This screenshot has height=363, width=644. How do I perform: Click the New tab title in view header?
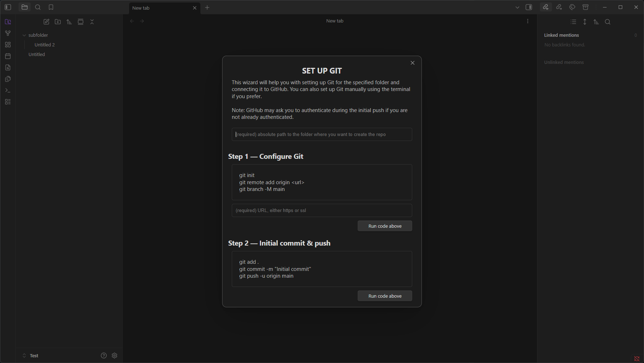coord(335,21)
